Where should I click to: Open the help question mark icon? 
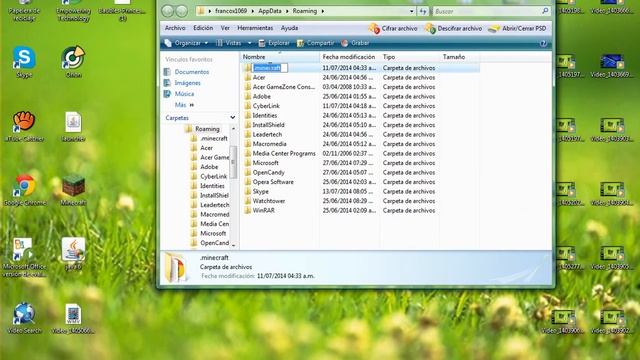tap(543, 43)
